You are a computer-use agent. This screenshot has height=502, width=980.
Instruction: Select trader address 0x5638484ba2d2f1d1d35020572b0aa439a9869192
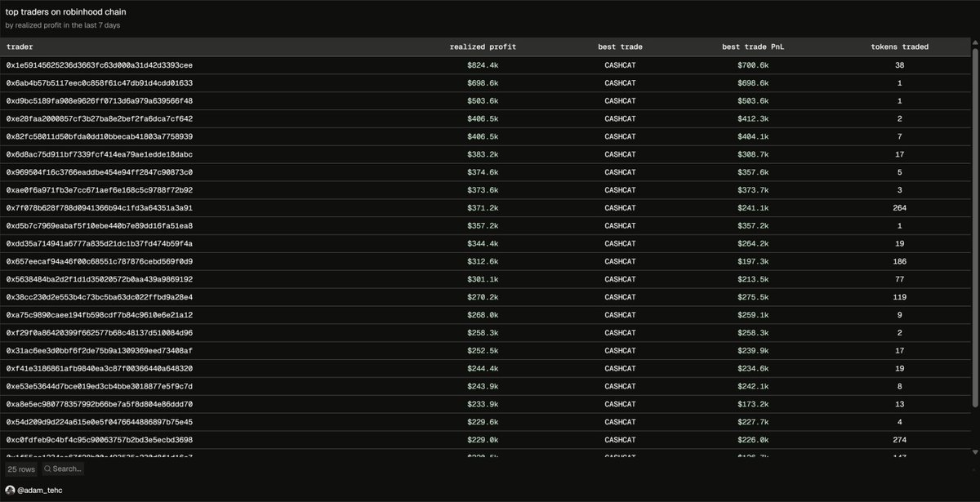click(99, 279)
